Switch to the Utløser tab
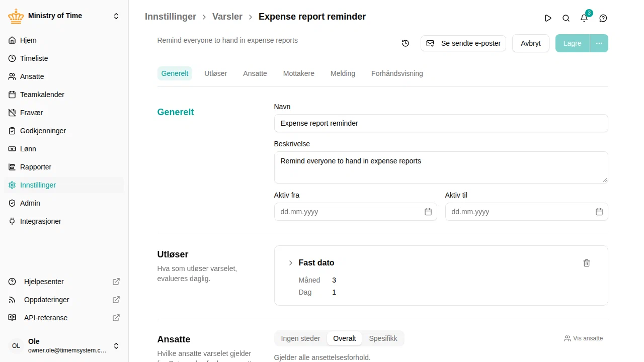 tap(216, 73)
